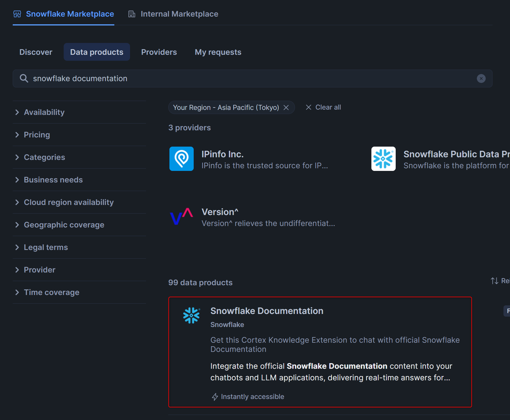Click Clear all filters
510x420 pixels.
[323, 107]
